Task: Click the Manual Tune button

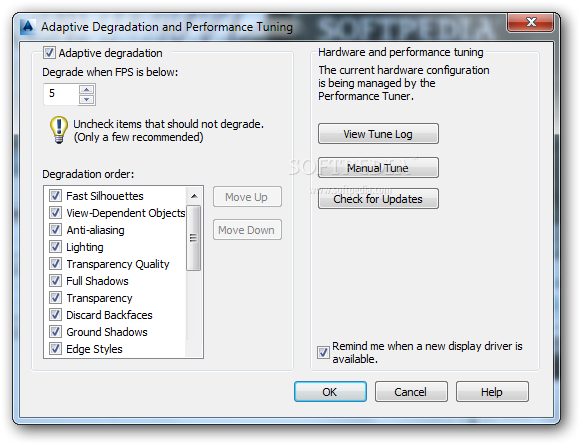Action: (378, 168)
